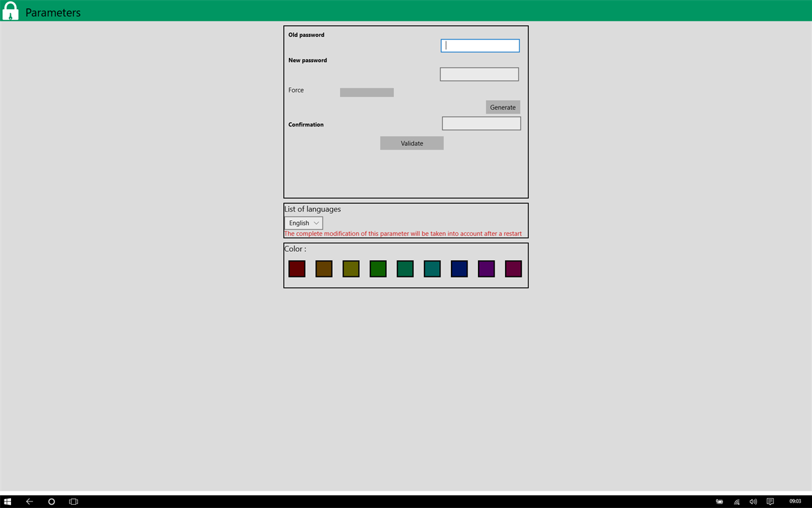Click the green padlock app icon
The height and width of the screenshot is (508, 812).
coord(10,10)
